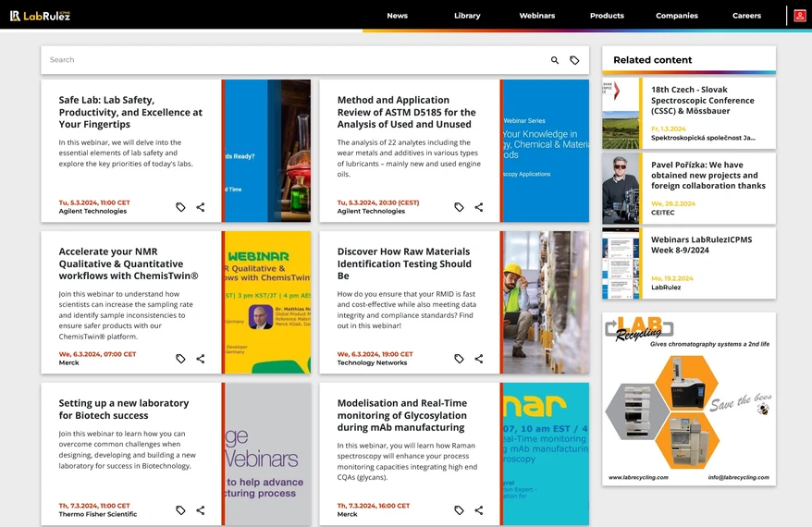Click date We, 6.3.2024, 19:00 CET
The height and width of the screenshot is (527, 812).
pyautogui.click(x=375, y=355)
